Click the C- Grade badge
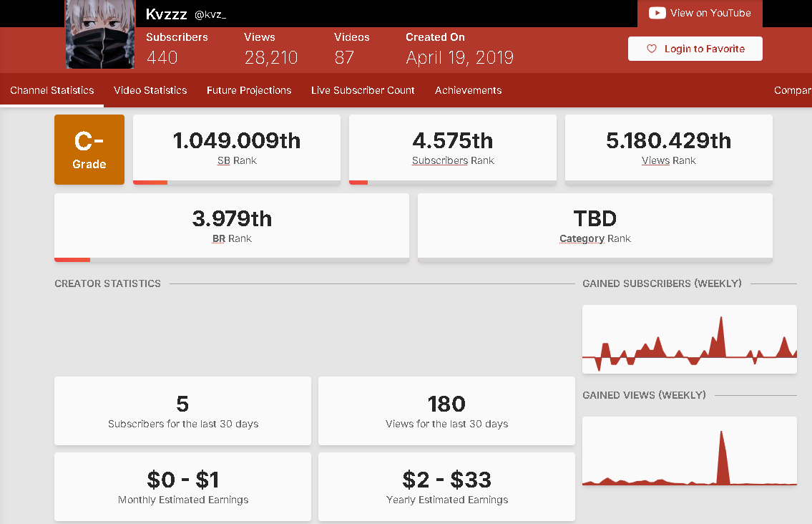This screenshot has height=524, width=812. tap(89, 150)
